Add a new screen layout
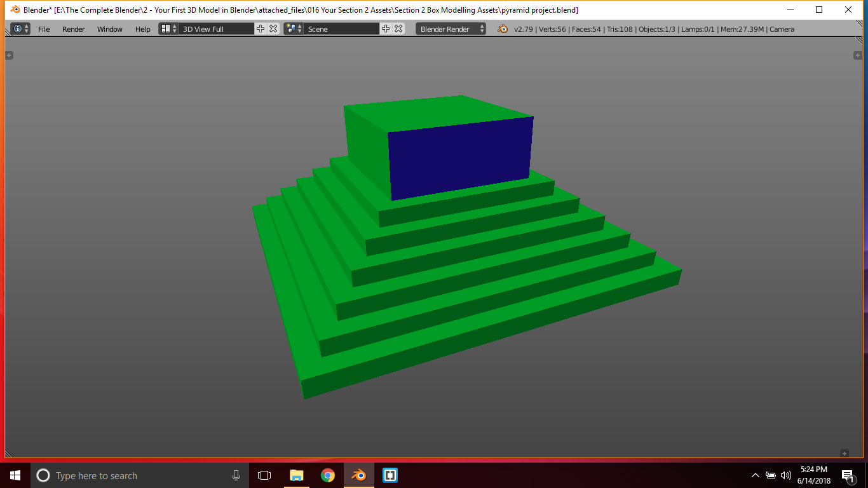868x488 pixels. pyautogui.click(x=261, y=29)
